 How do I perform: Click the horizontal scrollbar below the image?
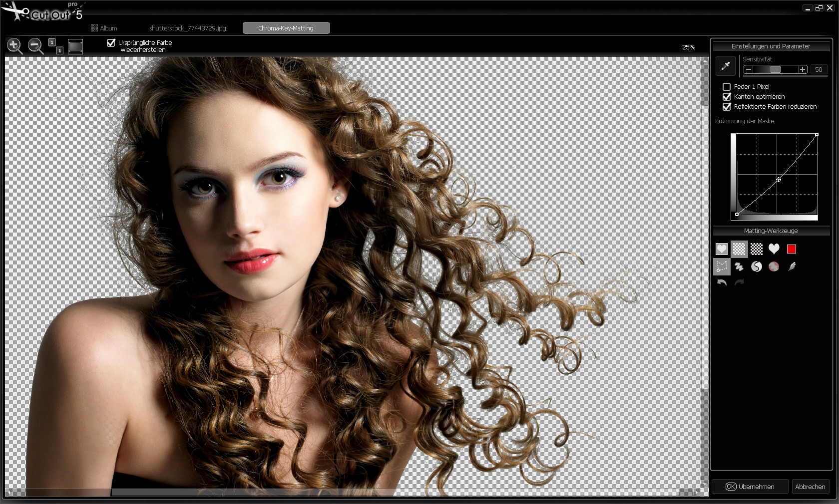(x=352, y=493)
